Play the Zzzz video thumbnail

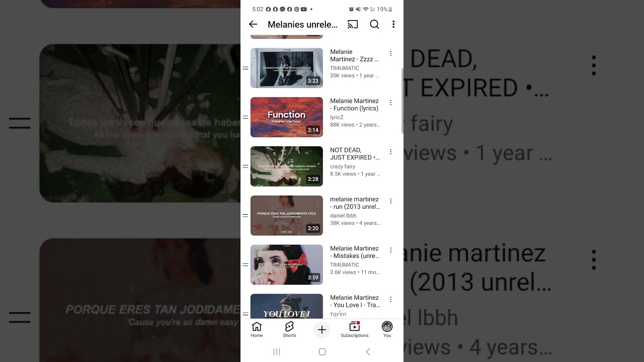[287, 68]
